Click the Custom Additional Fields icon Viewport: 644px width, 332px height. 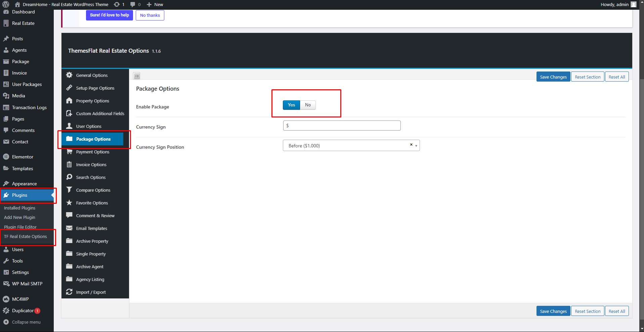point(69,113)
